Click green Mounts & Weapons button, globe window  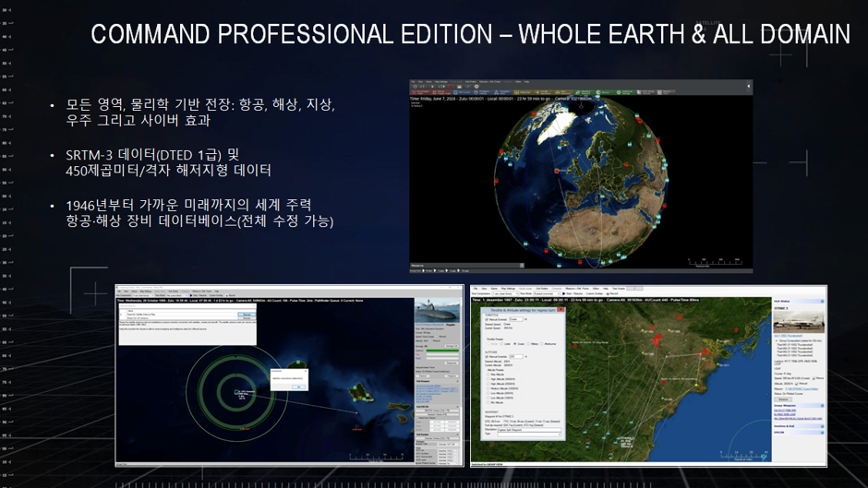tap(584, 92)
